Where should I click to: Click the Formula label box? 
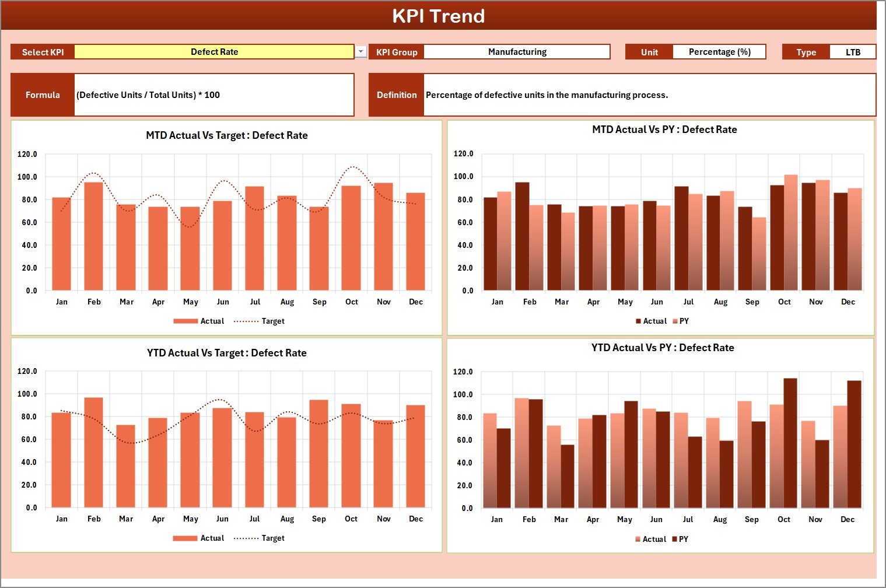pyautogui.click(x=43, y=95)
